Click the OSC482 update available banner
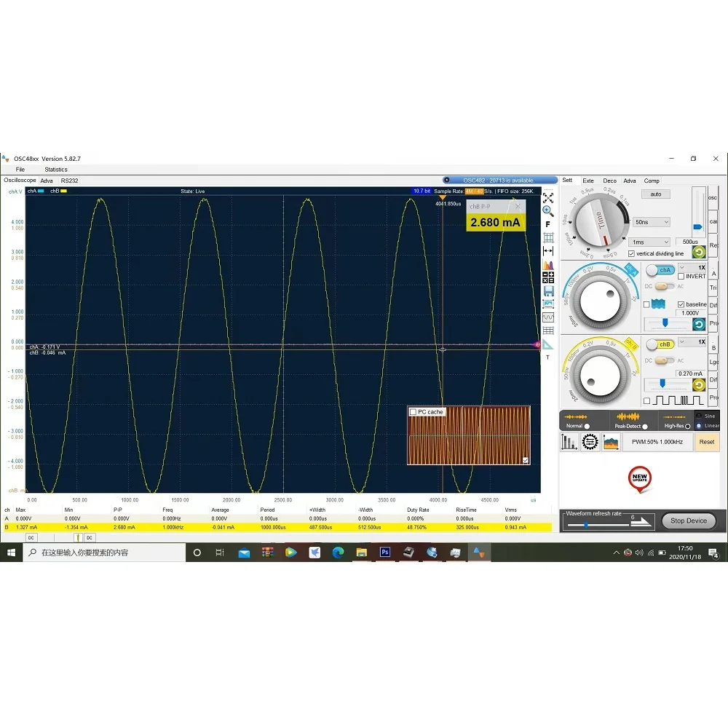 point(499,180)
